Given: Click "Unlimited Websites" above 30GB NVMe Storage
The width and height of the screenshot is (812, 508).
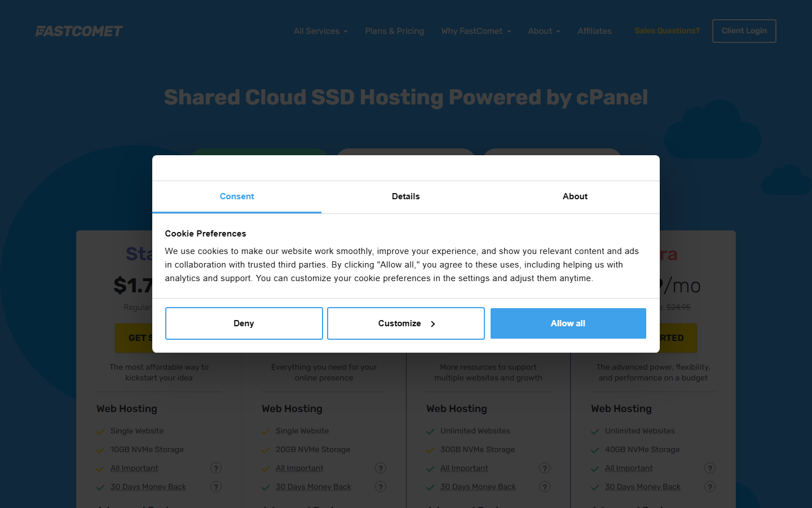Looking at the screenshot, I should (x=475, y=431).
